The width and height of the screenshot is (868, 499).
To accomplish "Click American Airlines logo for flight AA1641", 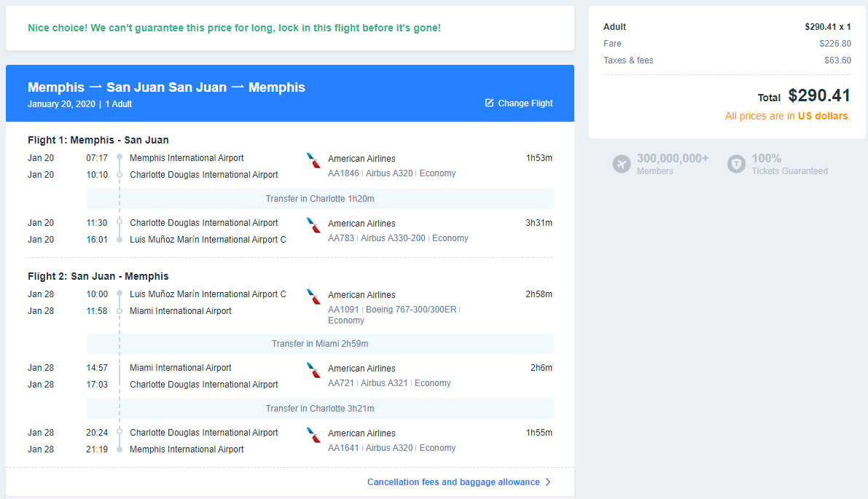I will tap(313, 435).
